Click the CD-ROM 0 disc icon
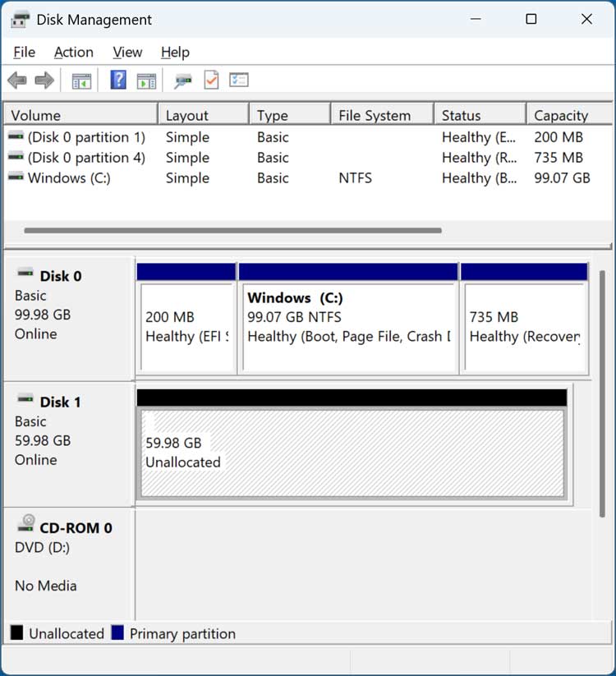This screenshot has width=616, height=676. pos(25,523)
